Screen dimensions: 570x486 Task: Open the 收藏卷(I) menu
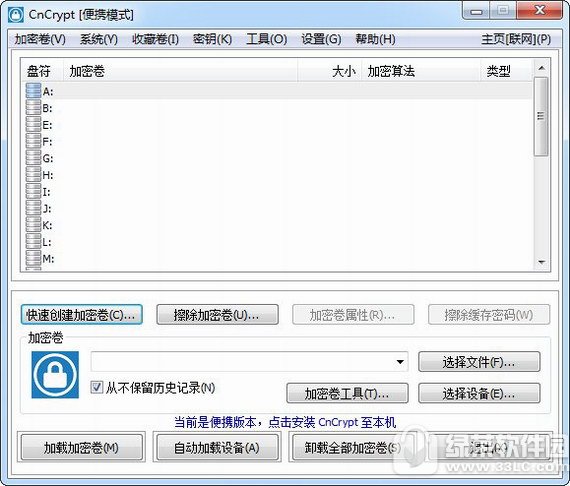(x=155, y=39)
